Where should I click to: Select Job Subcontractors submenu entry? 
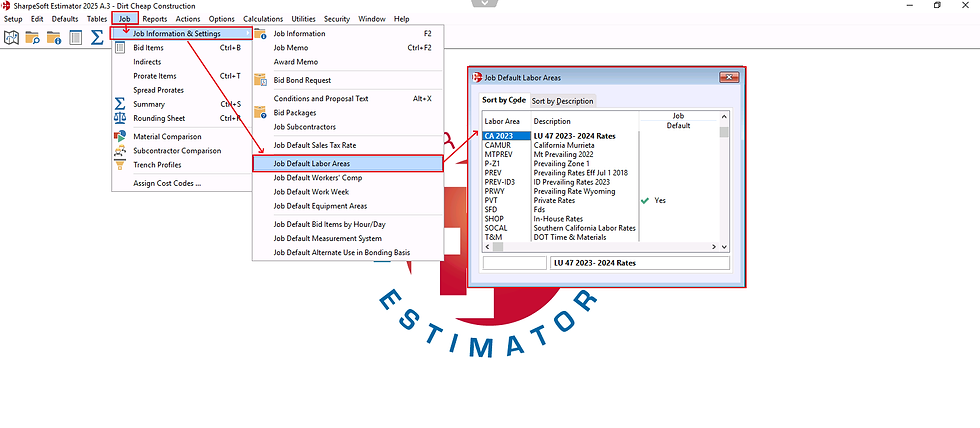[348, 127]
